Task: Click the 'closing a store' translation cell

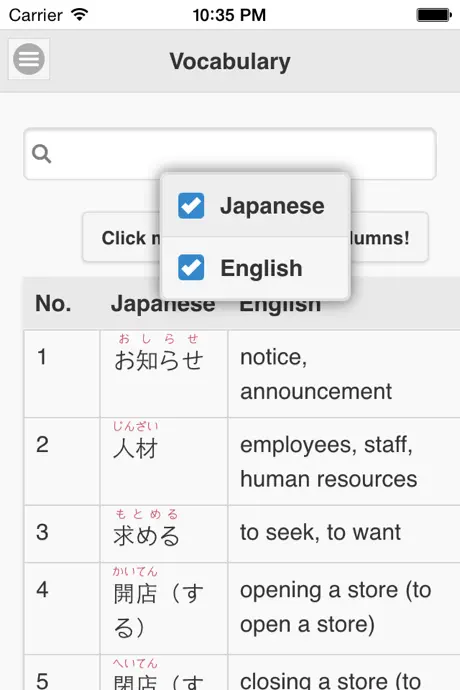Action: click(x=344, y=672)
